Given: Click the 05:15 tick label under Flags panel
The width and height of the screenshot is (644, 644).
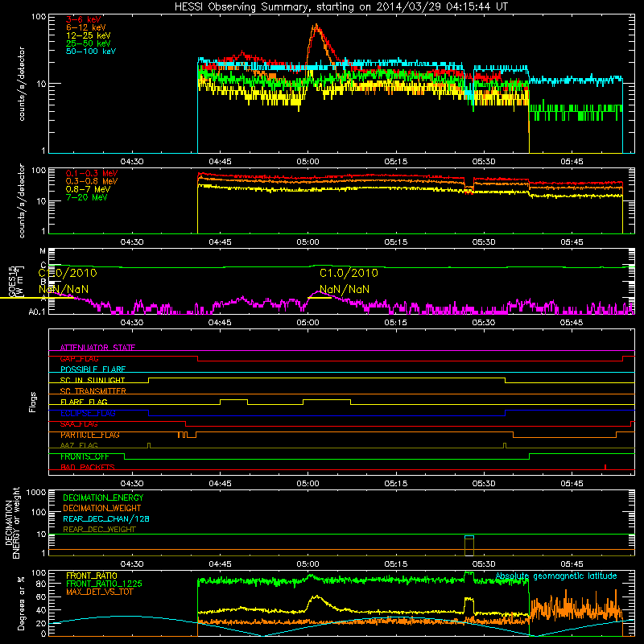Looking at the screenshot, I should point(395,484).
